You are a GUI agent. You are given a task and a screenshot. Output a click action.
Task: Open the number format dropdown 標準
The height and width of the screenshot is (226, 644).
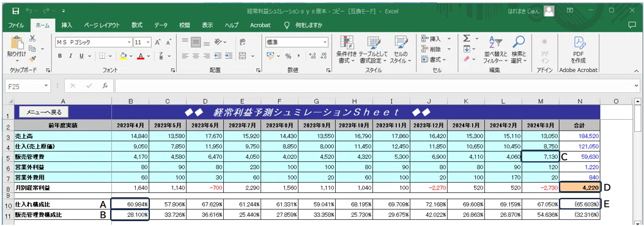click(x=325, y=42)
